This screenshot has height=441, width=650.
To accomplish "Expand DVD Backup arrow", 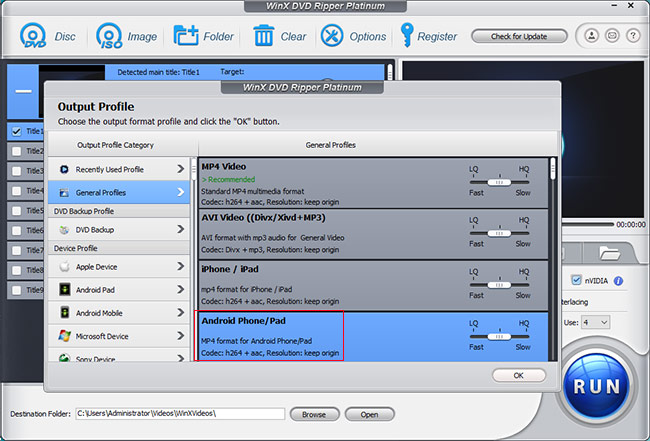I will (x=180, y=229).
